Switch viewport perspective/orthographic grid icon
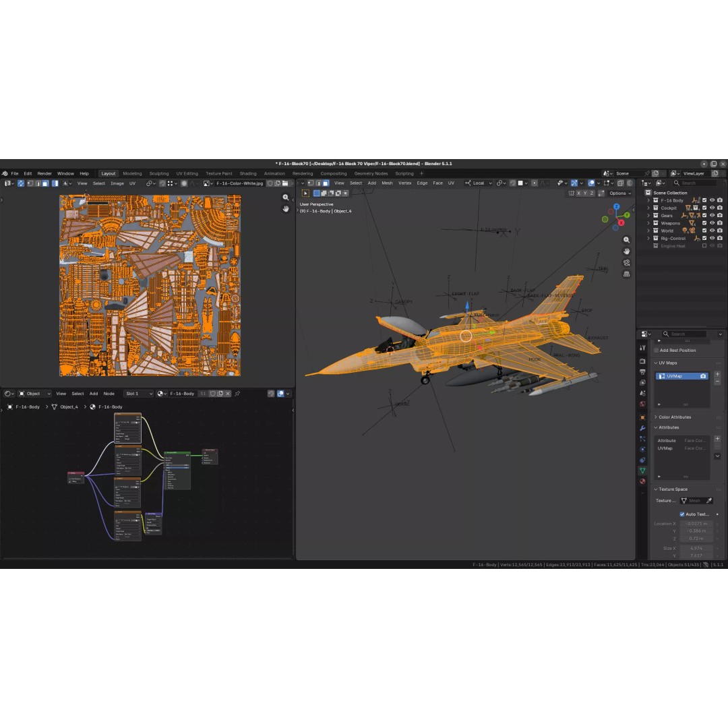728x728 pixels. [626, 274]
